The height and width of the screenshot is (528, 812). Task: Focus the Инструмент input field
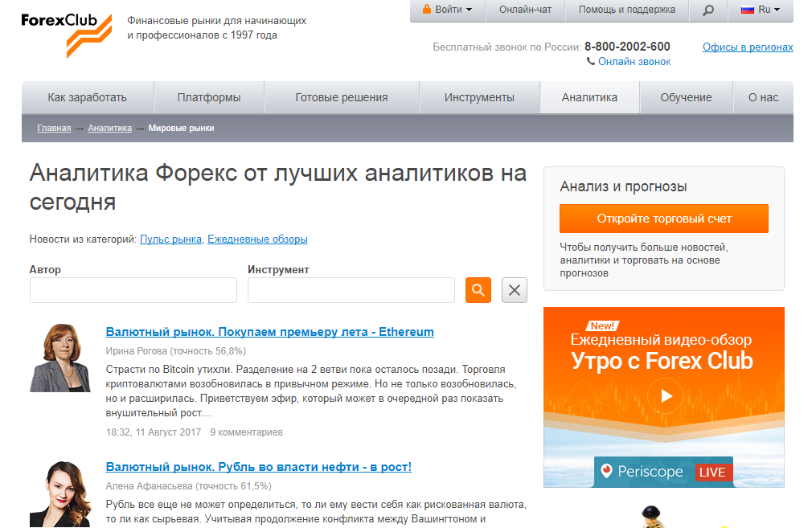351,290
